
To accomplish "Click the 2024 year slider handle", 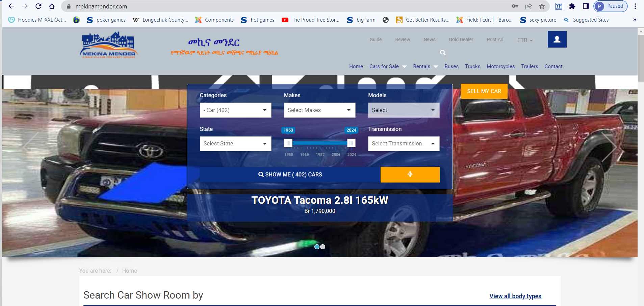I will 351,143.
